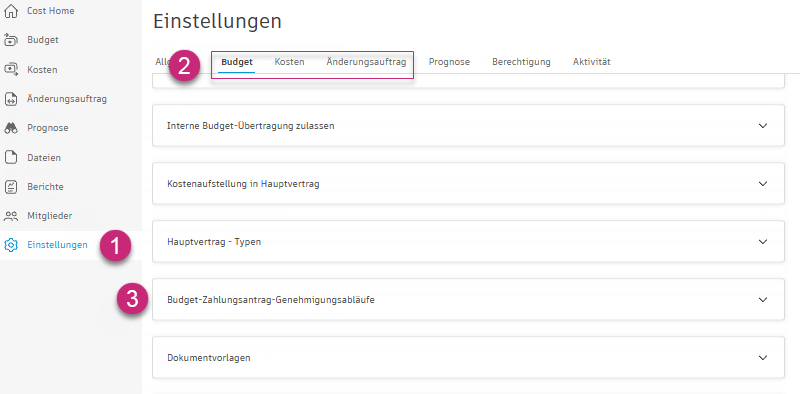Switch to the Änderungsauftrag settings tab

[x=366, y=62]
